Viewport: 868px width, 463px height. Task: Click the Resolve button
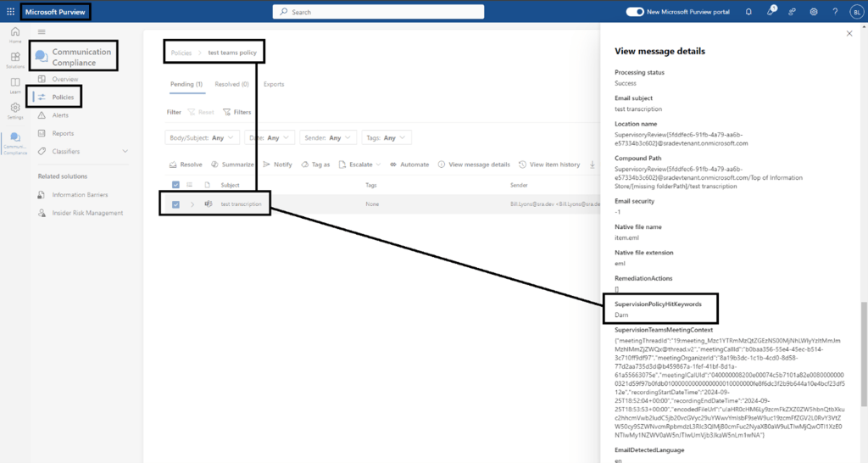[x=186, y=165]
